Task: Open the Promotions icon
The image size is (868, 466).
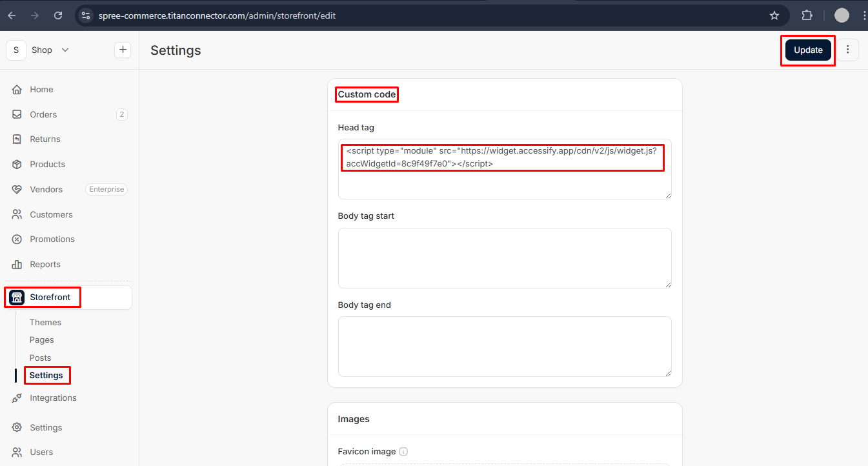Action: click(x=17, y=239)
